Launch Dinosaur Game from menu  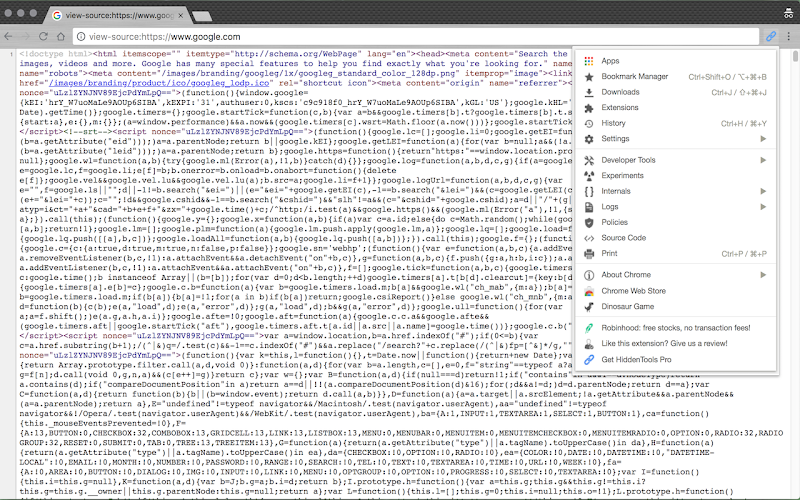click(676, 307)
